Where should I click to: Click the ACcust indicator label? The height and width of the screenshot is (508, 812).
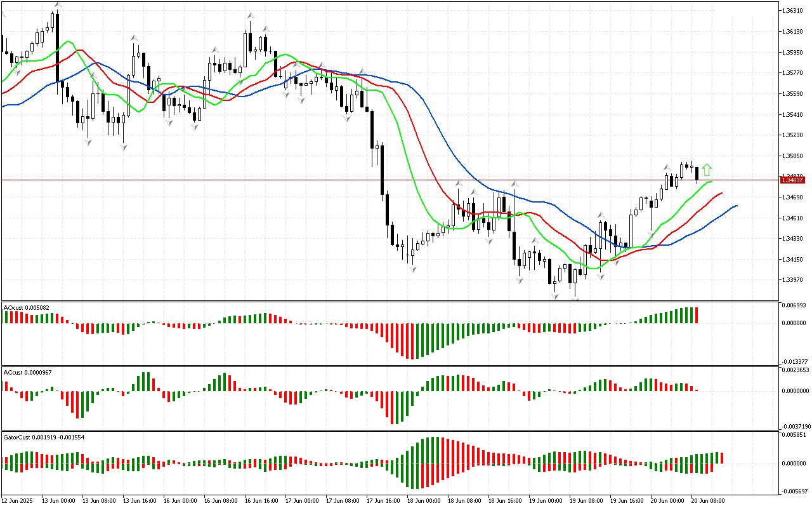(28, 371)
